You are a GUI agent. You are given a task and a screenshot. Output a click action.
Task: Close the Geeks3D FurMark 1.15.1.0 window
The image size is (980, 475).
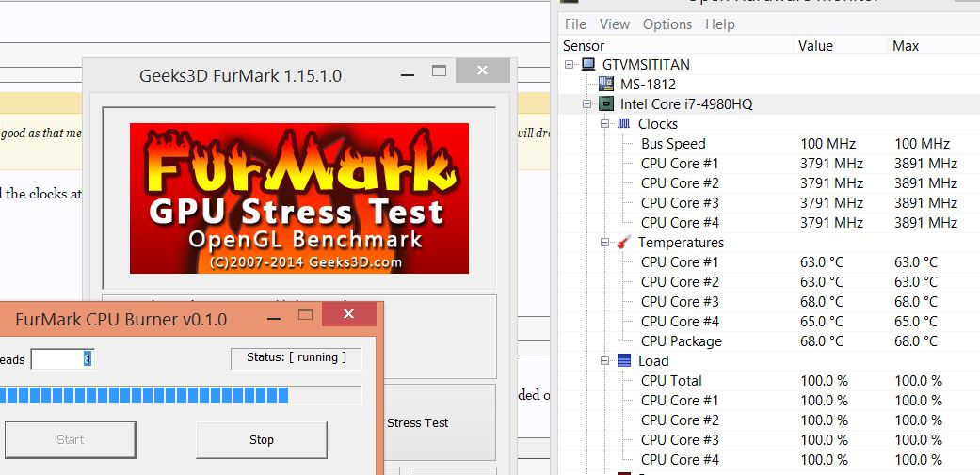click(x=482, y=71)
